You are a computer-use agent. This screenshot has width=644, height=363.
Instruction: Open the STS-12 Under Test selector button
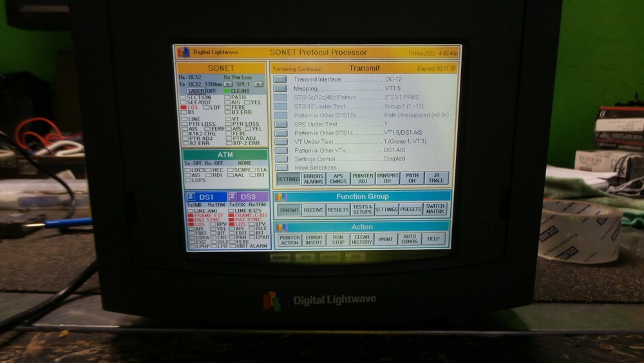281,106
